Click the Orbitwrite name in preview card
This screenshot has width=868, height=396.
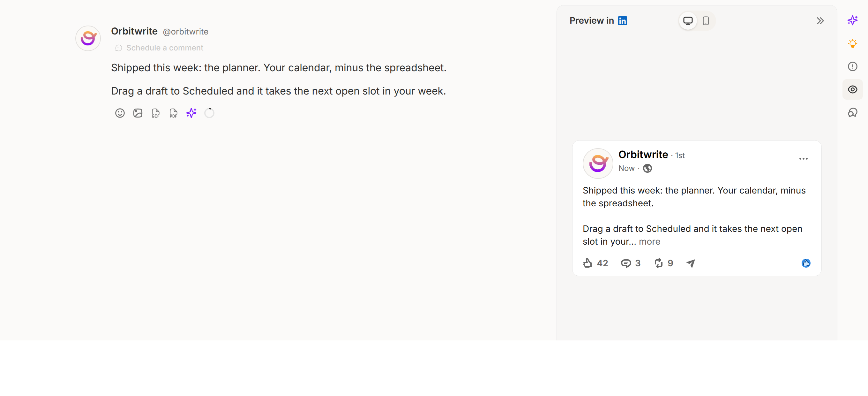(x=643, y=155)
